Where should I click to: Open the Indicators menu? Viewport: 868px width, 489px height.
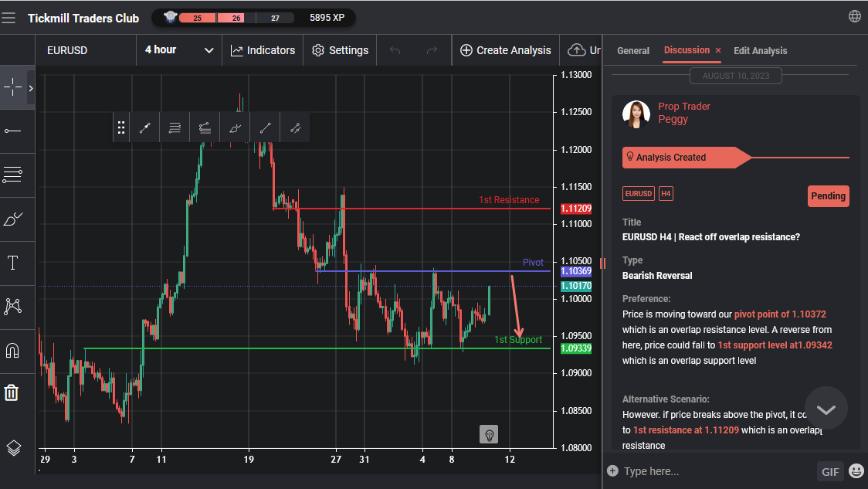coord(263,50)
